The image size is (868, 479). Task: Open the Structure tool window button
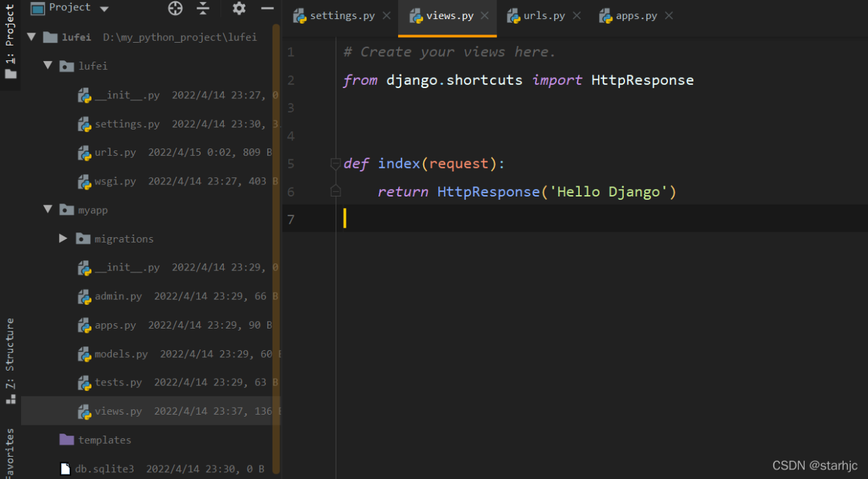10,361
